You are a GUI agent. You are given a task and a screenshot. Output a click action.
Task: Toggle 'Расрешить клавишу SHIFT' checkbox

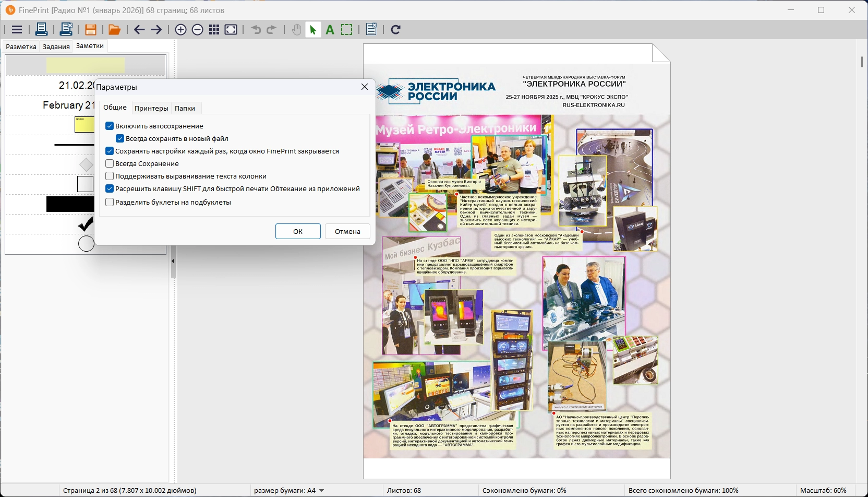pyautogui.click(x=110, y=188)
